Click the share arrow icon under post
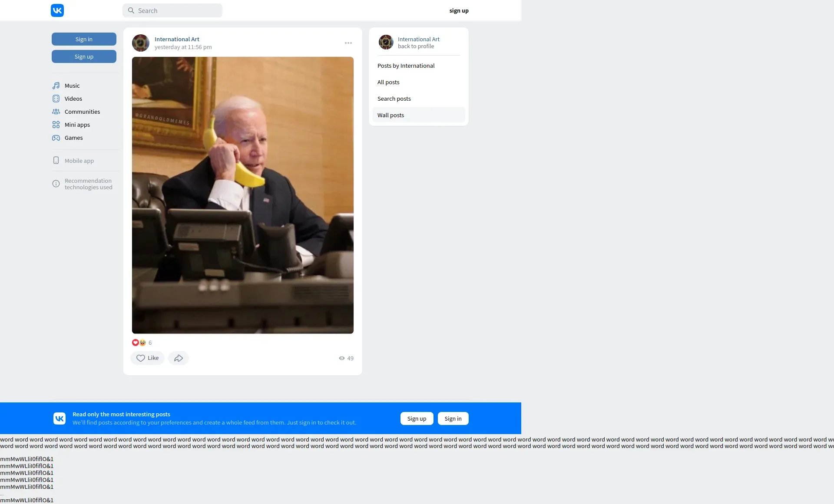This screenshot has height=504, width=834. tap(178, 358)
